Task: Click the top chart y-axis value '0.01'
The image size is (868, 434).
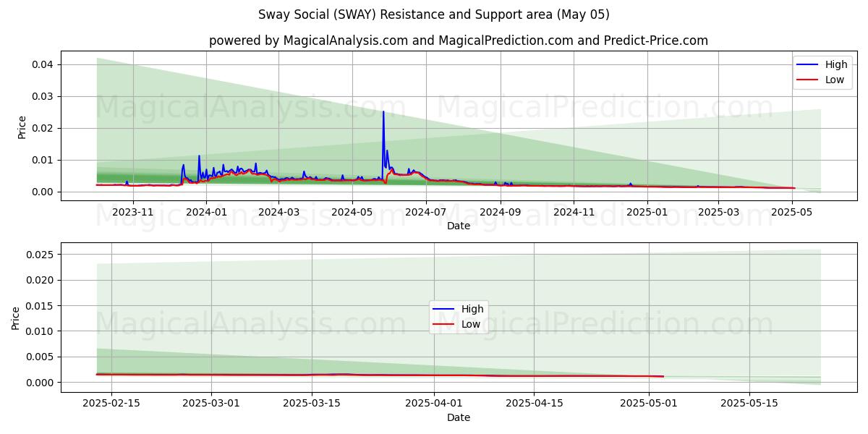Action: click(43, 160)
